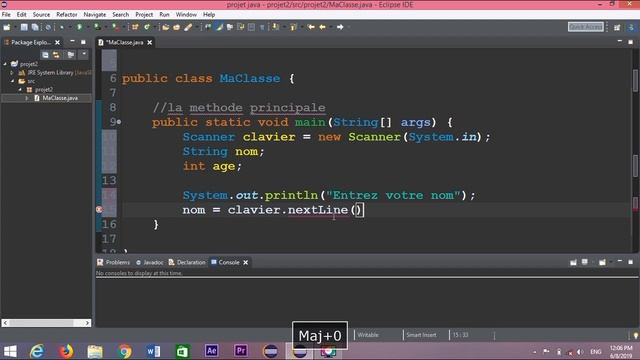The height and width of the screenshot is (360, 640).
Task: Open the Navigate menu
Action: [x=95, y=14]
